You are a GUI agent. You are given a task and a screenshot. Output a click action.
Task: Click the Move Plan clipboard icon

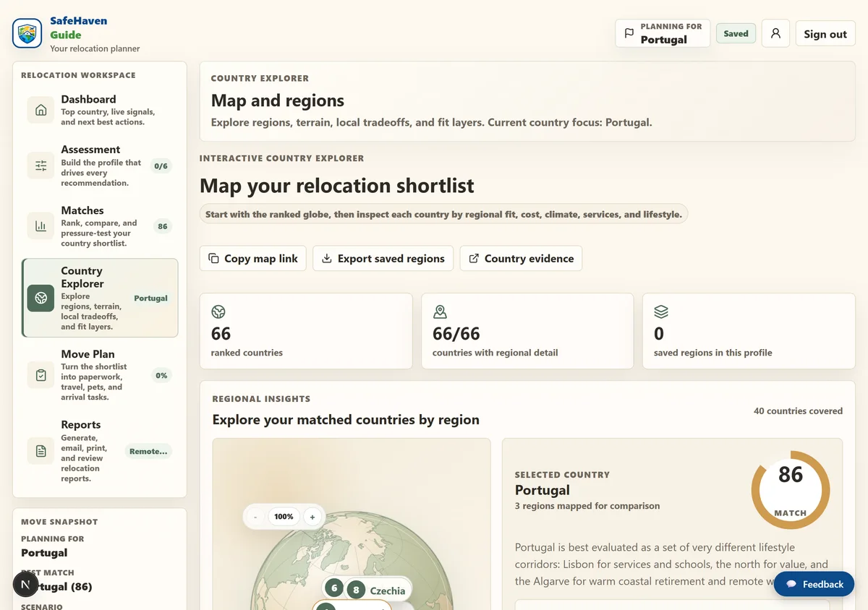coord(41,375)
